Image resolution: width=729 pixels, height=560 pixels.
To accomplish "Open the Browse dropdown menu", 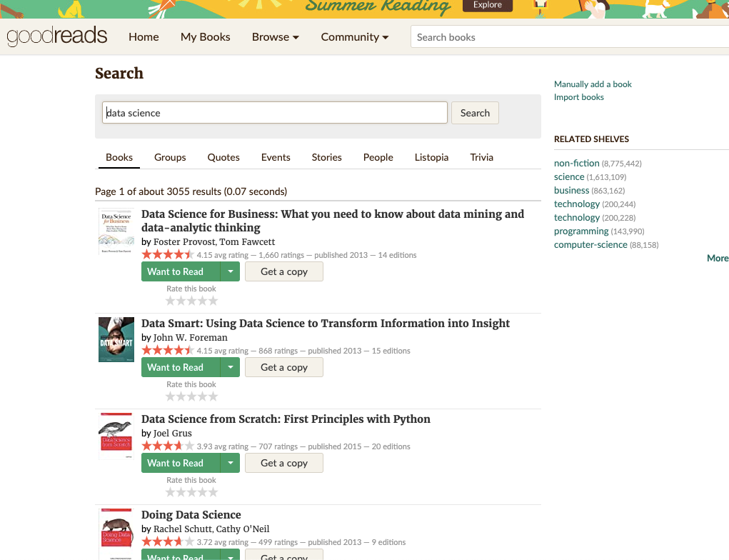I will coord(275,36).
